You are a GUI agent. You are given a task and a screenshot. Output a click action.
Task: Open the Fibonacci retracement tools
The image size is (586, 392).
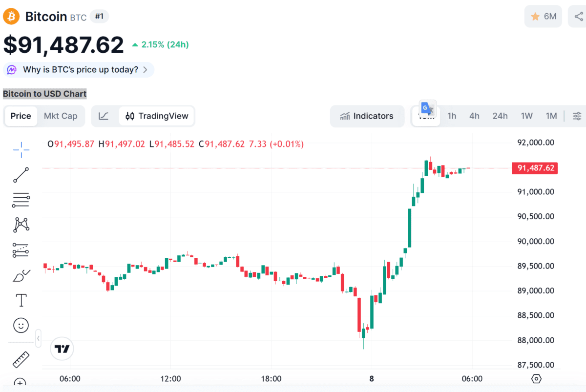(x=21, y=200)
